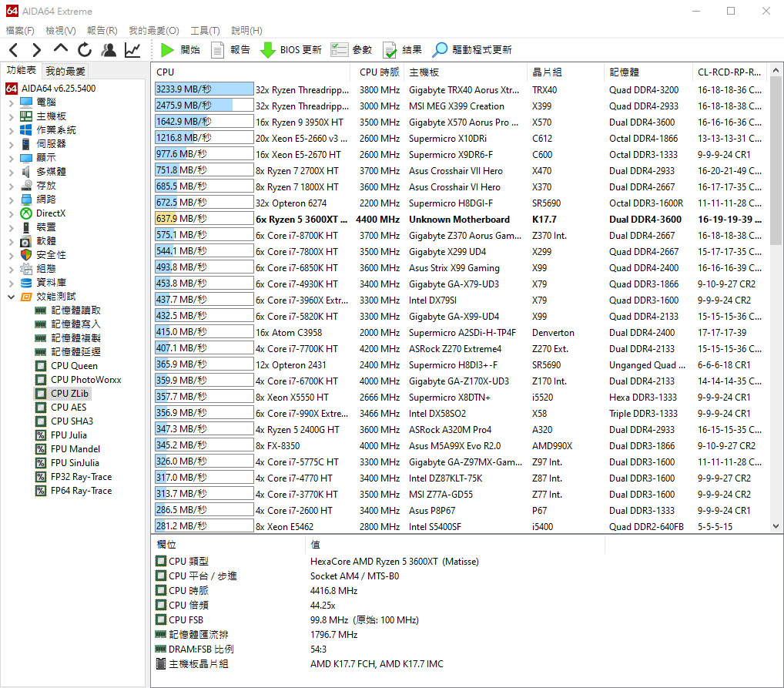Open the 我的最愛(O) menu
The width and height of the screenshot is (784, 688).
click(x=153, y=31)
